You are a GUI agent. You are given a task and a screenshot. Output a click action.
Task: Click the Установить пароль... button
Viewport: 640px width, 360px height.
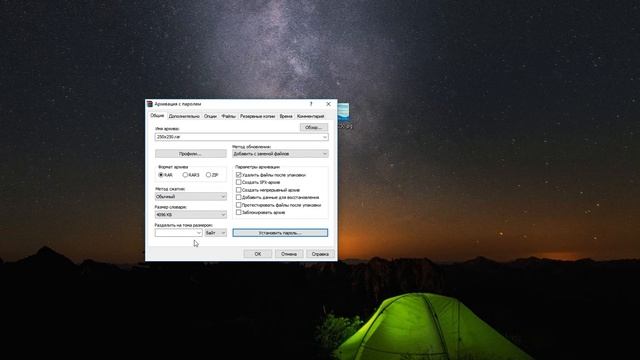(280, 233)
